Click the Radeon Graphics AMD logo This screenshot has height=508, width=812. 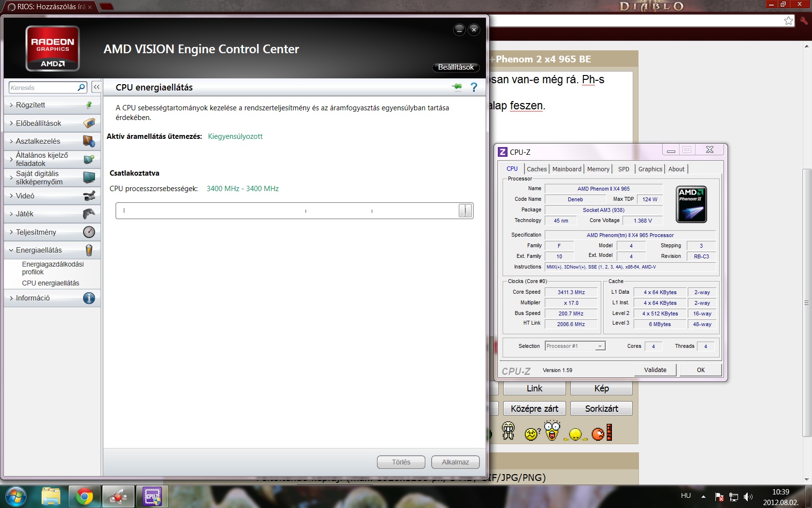[x=53, y=48]
